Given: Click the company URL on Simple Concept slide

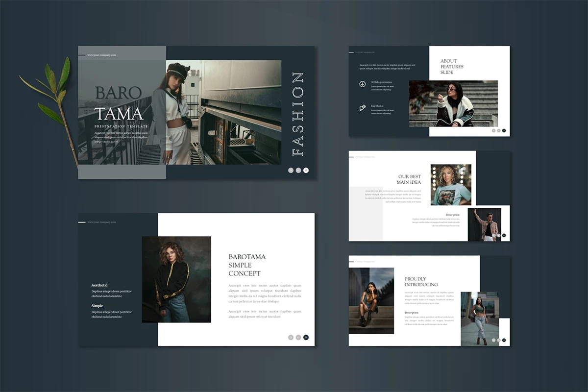Looking at the screenshot, I should pyautogui.click(x=101, y=222).
